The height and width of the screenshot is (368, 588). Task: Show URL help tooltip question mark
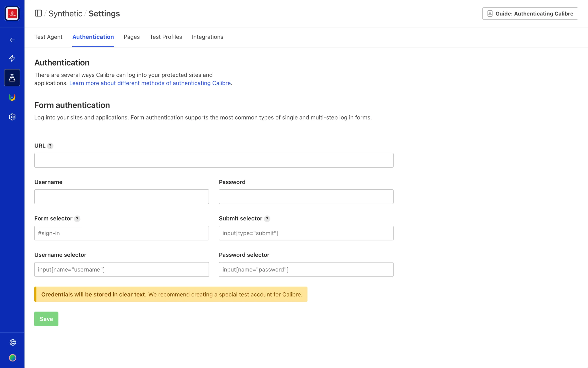[50, 146]
